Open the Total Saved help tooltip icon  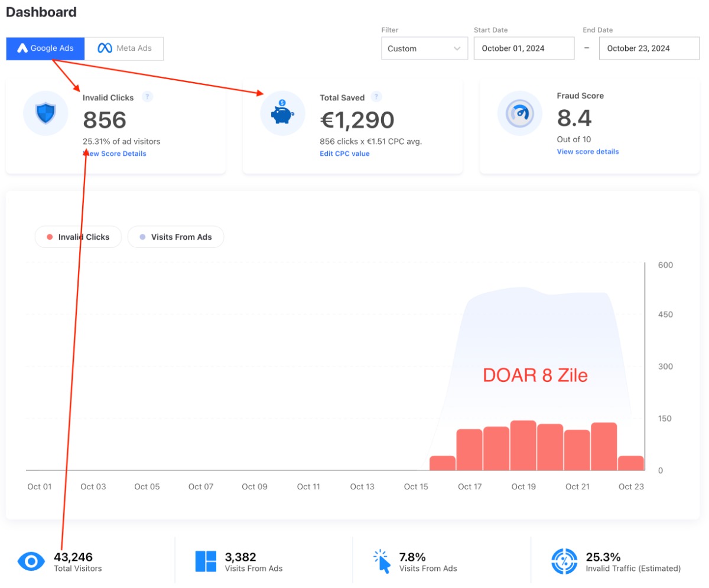click(377, 97)
